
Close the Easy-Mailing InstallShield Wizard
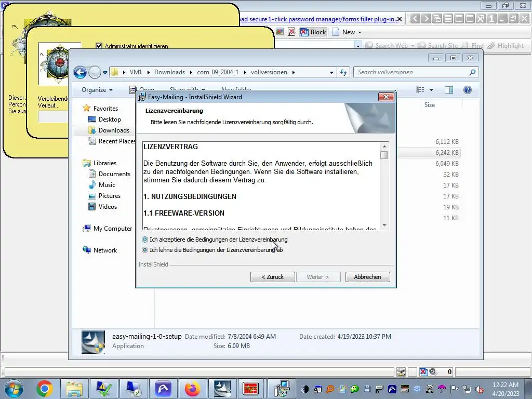pyautogui.click(x=386, y=97)
